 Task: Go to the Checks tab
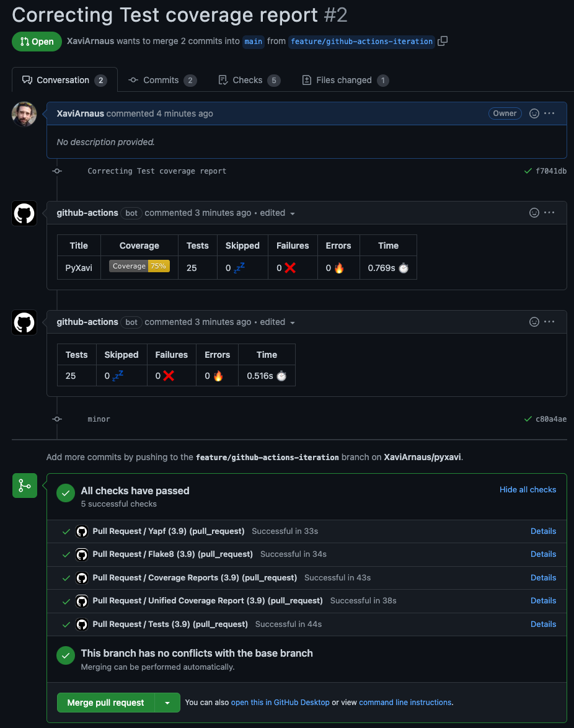tap(249, 80)
